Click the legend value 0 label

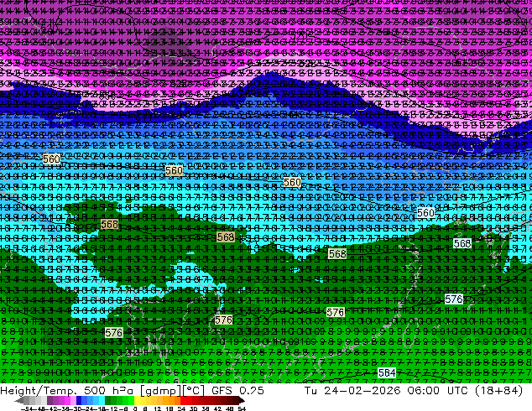(x=135, y=409)
